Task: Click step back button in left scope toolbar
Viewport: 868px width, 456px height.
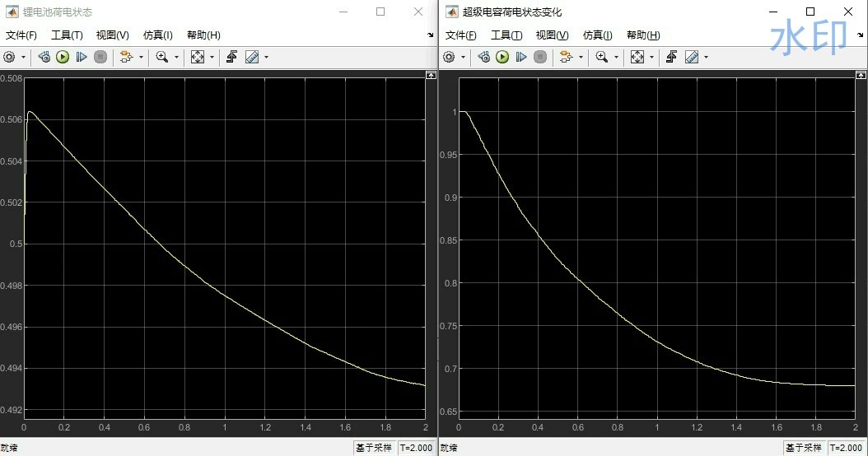Action: (x=44, y=57)
